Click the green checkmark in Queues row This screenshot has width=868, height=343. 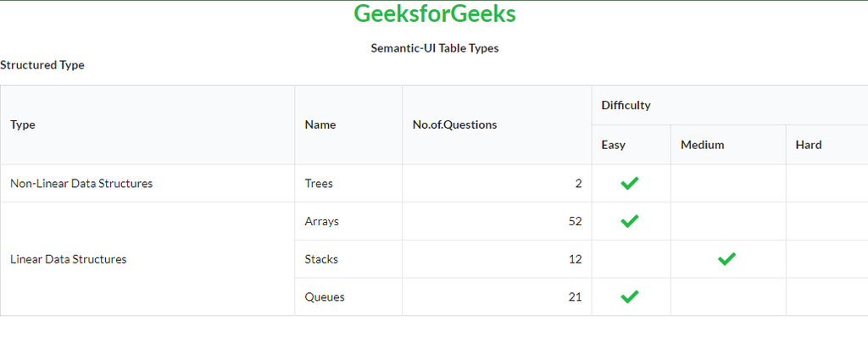(x=629, y=297)
